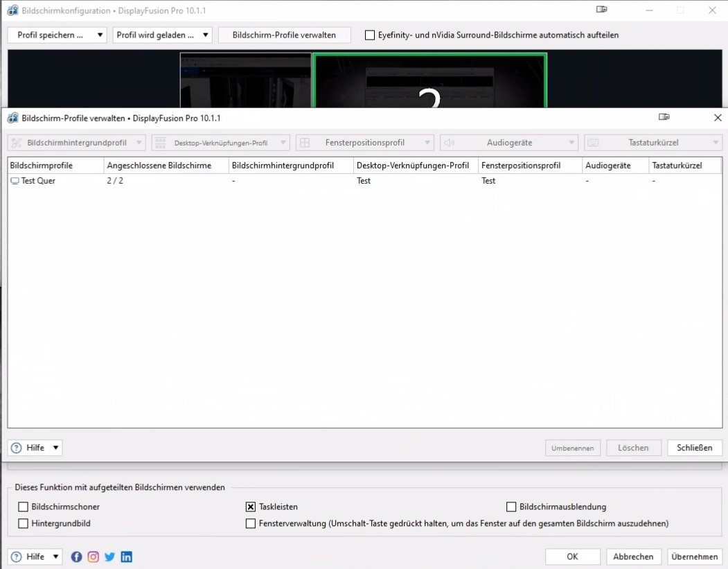Click Test in the Fensterpositionsprofil column
This screenshot has height=569, width=728.
point(488,181)
